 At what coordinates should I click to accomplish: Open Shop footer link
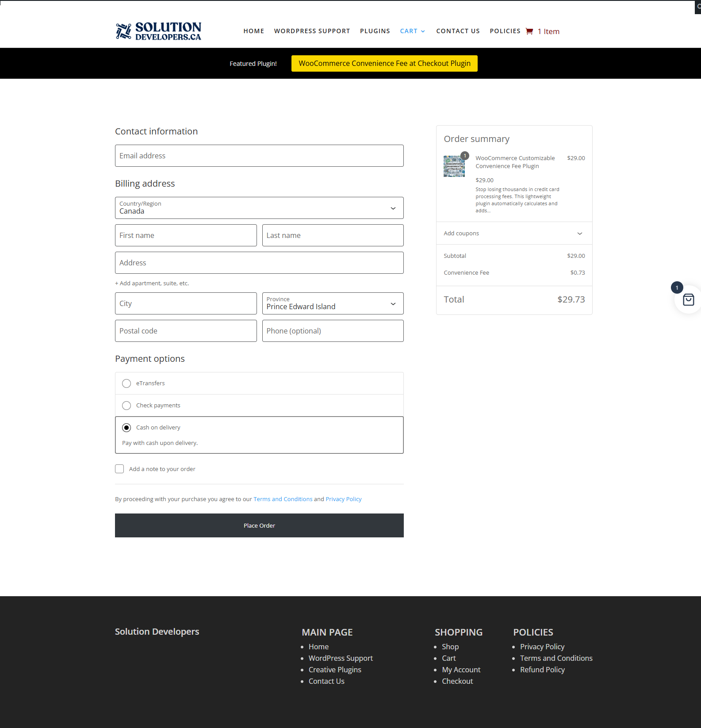(x=450, y=647)
